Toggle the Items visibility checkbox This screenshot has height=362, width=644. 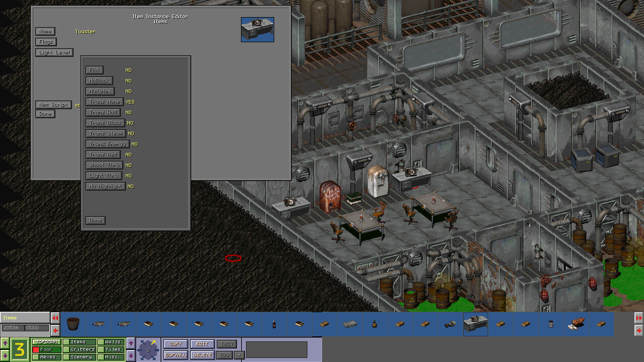pyautogui.click(x=66, y=342)
